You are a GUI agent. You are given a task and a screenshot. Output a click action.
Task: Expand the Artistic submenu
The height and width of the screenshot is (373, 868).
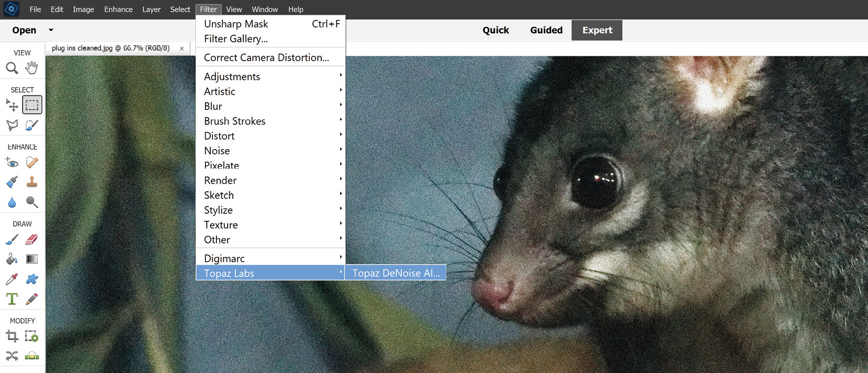tap(271, 92)
